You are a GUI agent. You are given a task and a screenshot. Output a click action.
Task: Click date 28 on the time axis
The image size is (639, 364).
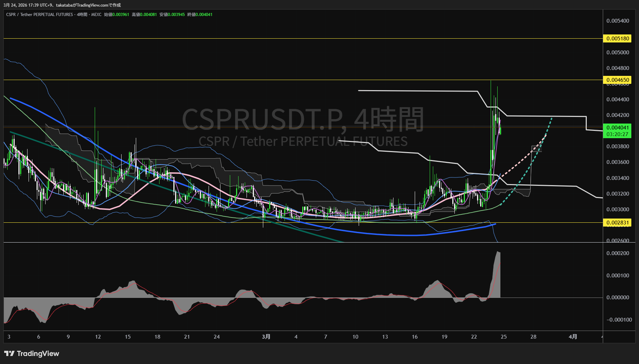(533, 337)
